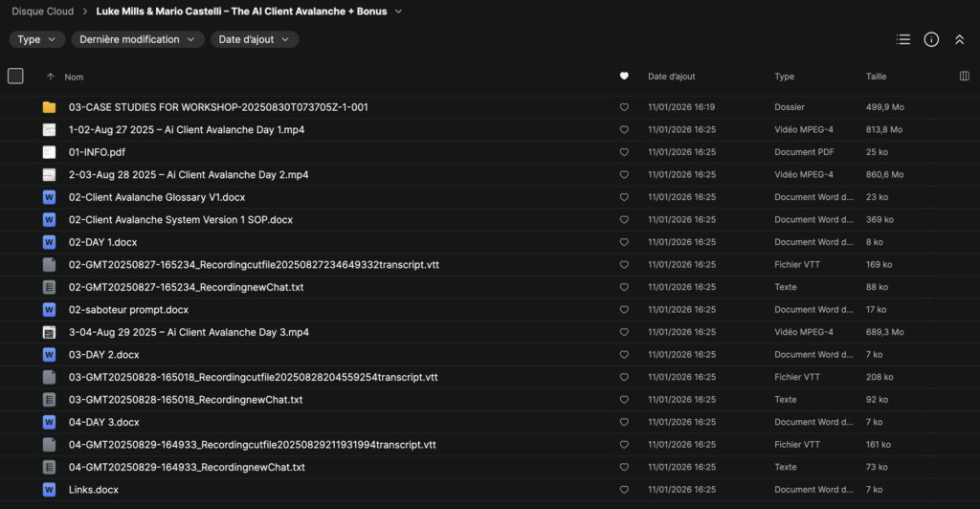Click the folder icon of 03-CASE STUDIES
Image resolution: width=980 pixels, height=509 pixels.
pos(49,107)
